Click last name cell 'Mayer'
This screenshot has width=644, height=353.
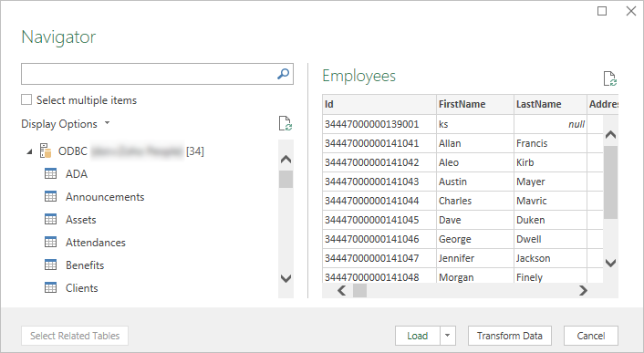click(x=550, y=182)
